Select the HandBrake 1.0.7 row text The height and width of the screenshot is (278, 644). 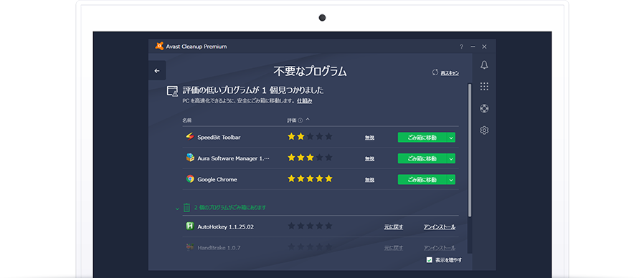(219, 248)
